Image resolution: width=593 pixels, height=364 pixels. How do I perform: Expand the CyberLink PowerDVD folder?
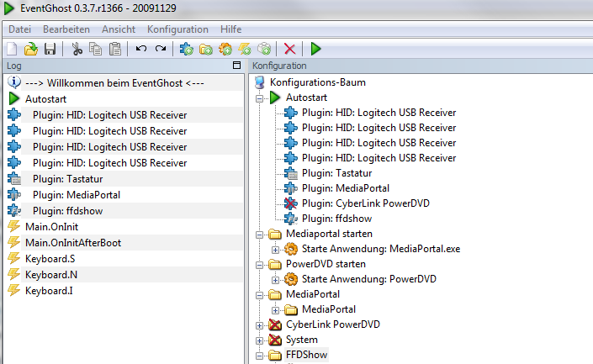pos(259,325)
